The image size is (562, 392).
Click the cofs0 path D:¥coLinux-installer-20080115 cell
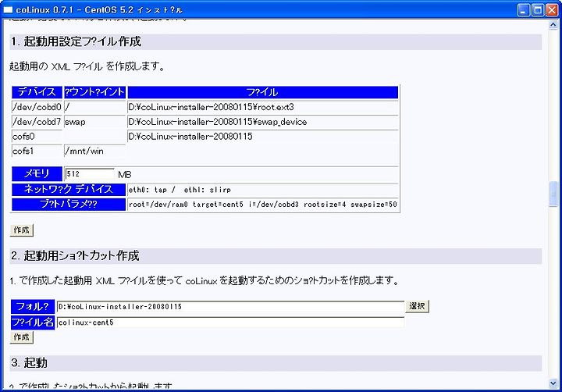coord(263,137)
